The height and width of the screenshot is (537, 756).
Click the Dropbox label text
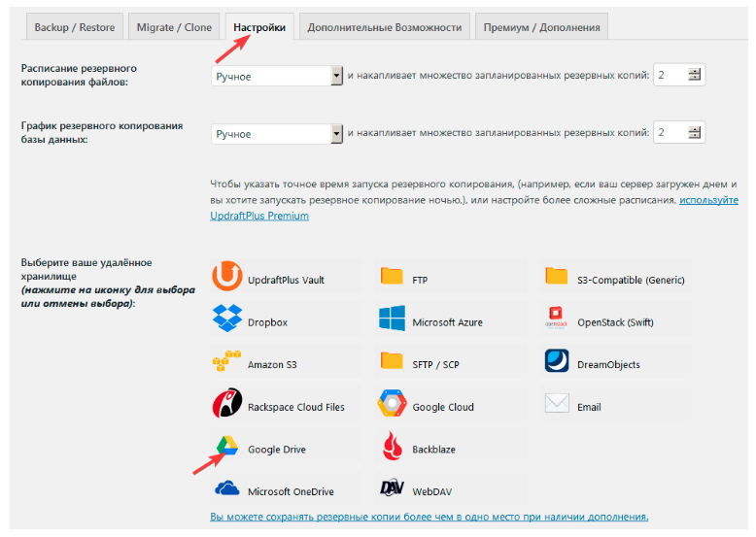pos(267,322)
